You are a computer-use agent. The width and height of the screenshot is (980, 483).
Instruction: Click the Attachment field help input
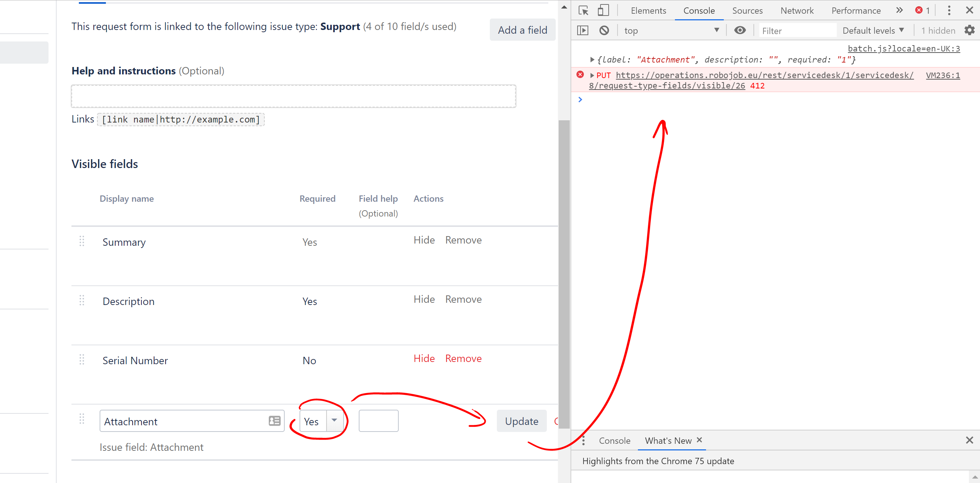pyautogui.click(x=378, y=421)
